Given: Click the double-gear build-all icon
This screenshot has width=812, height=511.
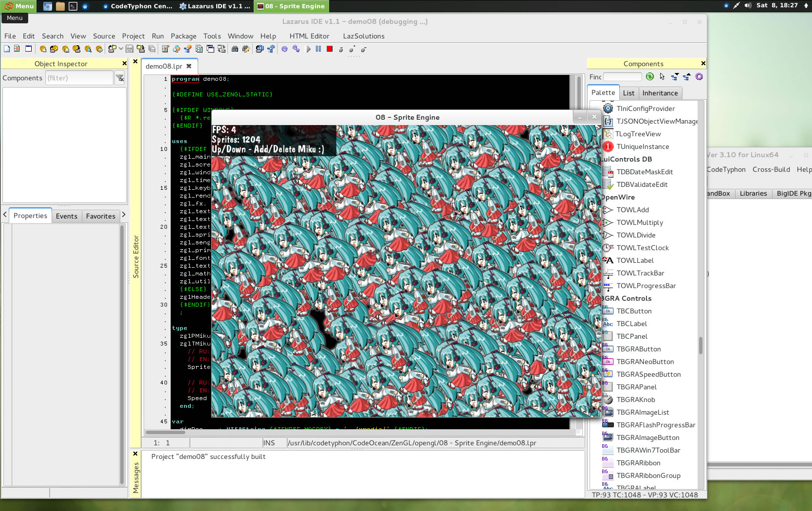Looking at the screenshot, I should 295,49.
